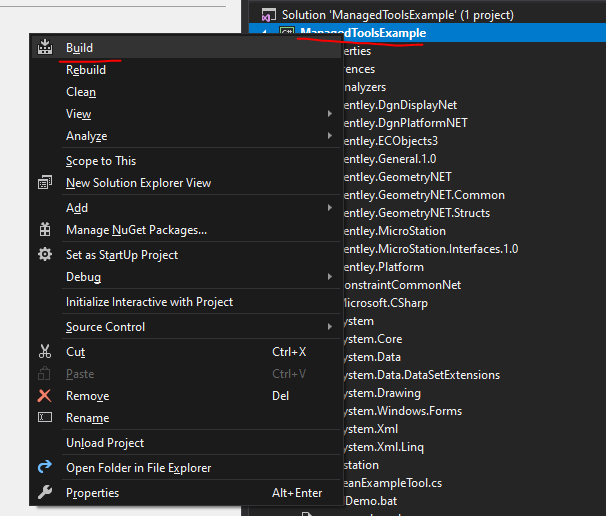Viewport: 606px width, 516px height.
Task: Select System.Windows.Forms reference
Action: point(403,411)
